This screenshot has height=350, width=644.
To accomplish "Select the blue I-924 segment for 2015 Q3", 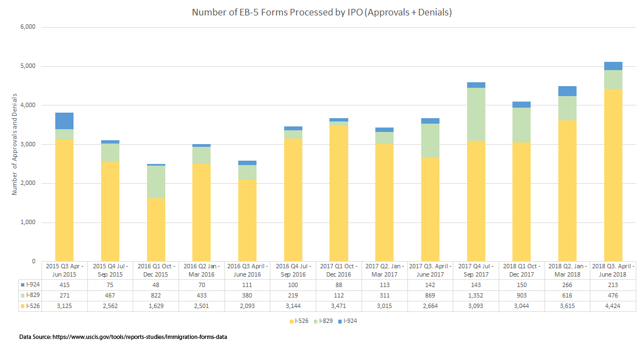I will coord(64,121).
